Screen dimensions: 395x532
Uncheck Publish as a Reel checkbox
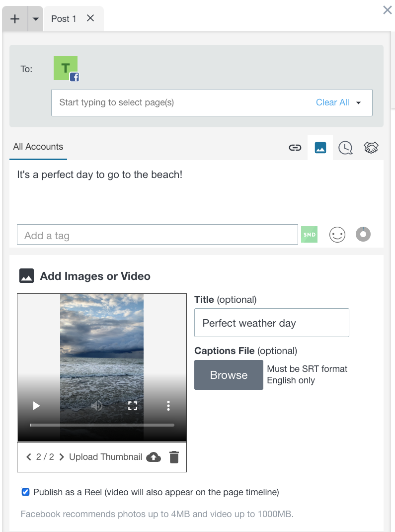[25, 492]
